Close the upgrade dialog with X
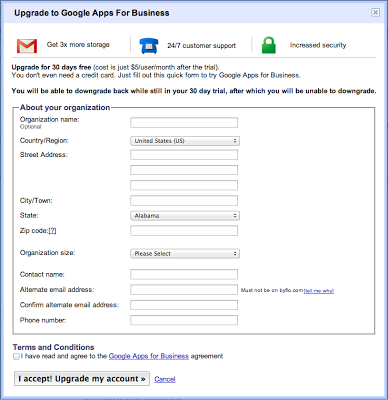The image size is (388, 400). [375, 13]
